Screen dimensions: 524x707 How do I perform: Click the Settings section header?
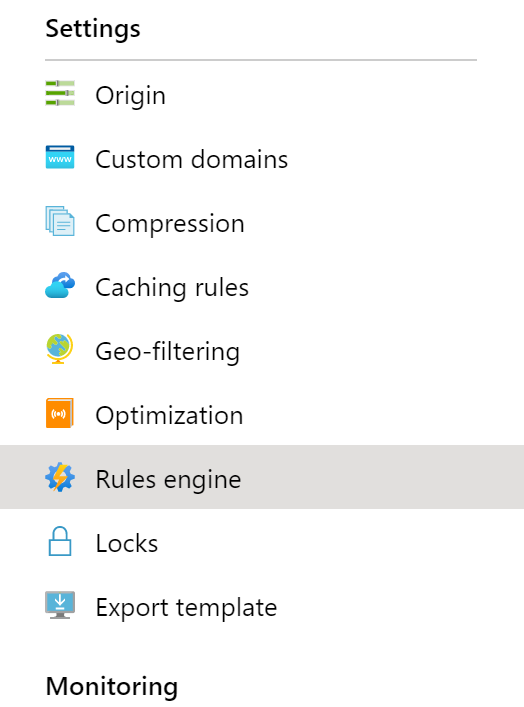pyautogui.click(x=93, y=28)
